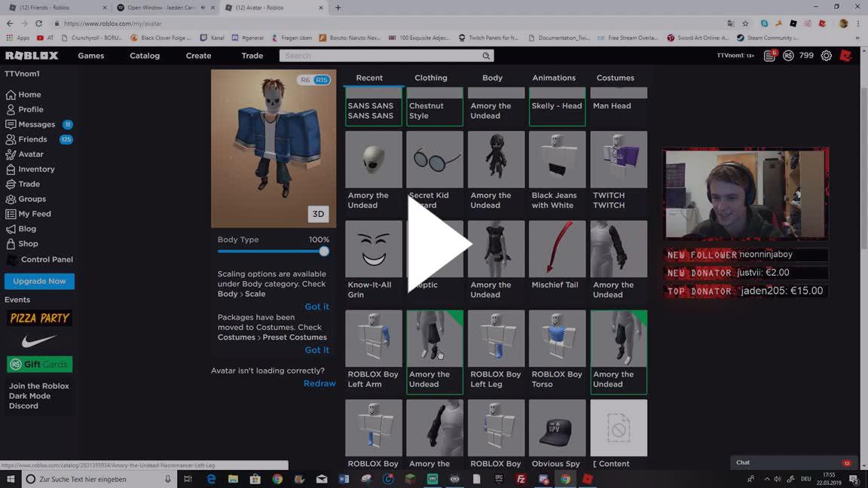Screen dimensions: 868x488
Task: Open Blog in the sidebar
Action: coord(21,229)
